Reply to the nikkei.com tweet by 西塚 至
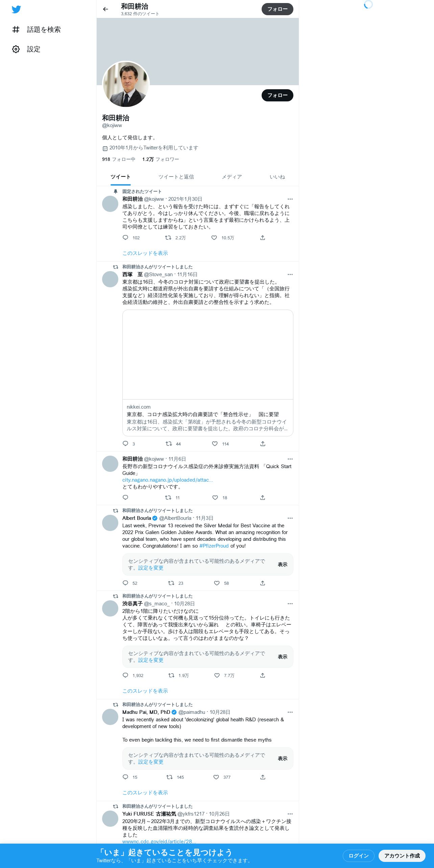The height and width of the screenshot is (868, 434). point(125,443)
